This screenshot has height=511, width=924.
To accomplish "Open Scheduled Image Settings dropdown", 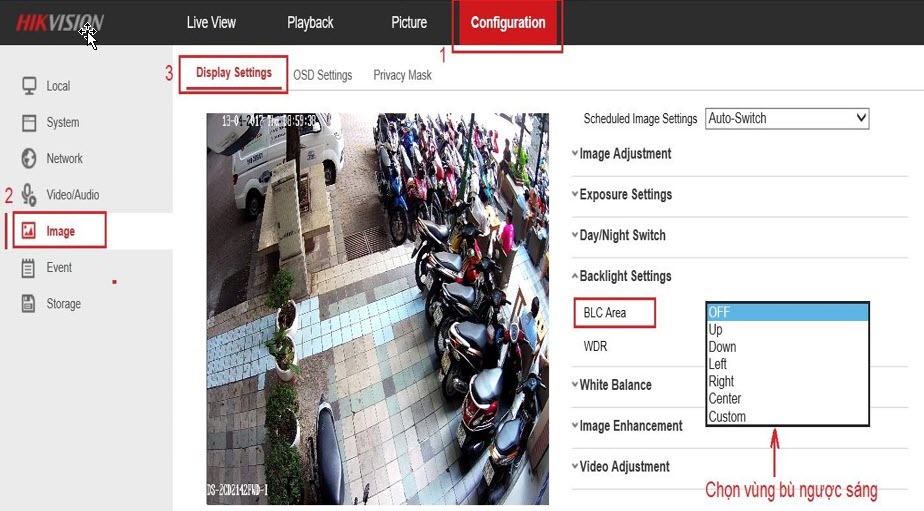I will point(787,118).
